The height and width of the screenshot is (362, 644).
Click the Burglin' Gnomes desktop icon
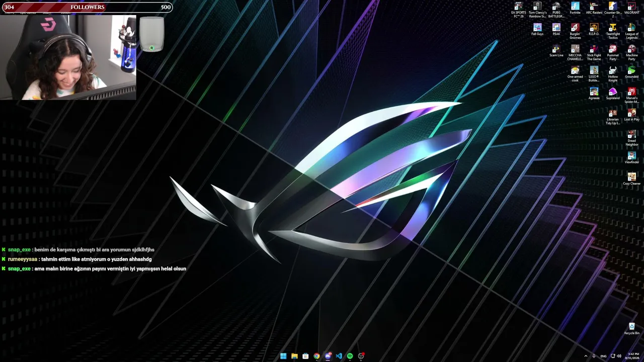[x=575, y=31]
